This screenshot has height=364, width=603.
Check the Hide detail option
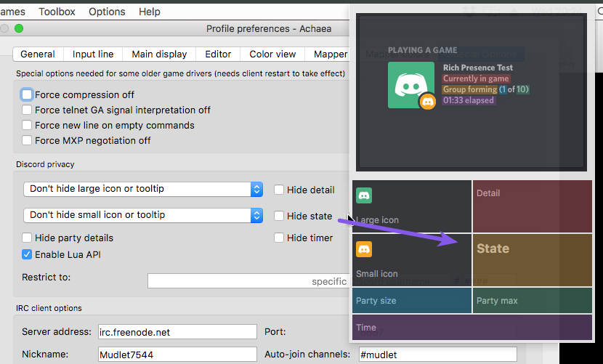279,190
